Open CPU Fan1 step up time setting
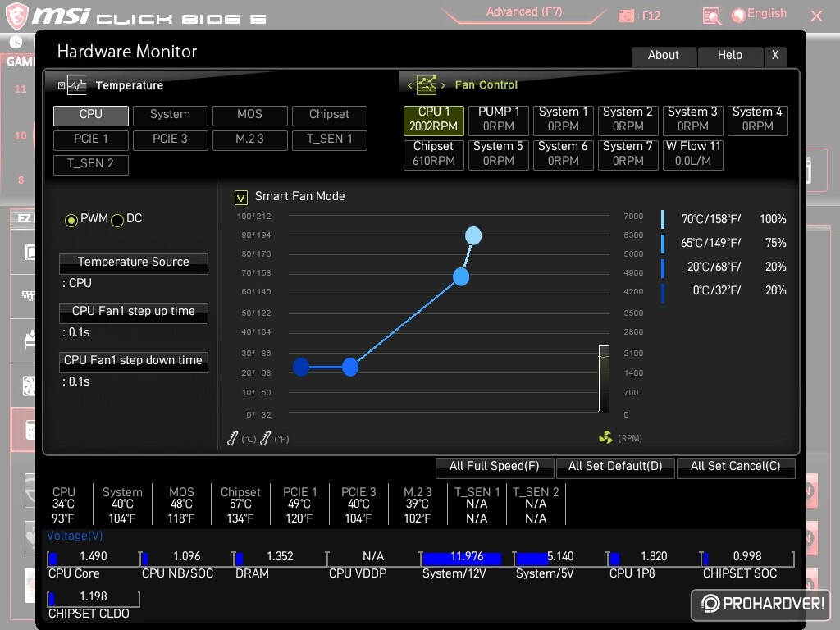The width and height of the screenshot is (840, 630). 134,313
